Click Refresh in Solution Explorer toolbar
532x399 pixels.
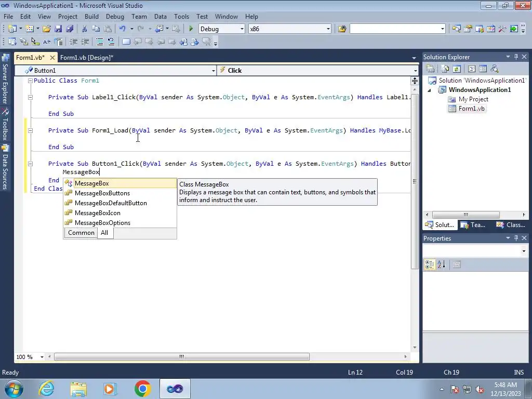457,69
